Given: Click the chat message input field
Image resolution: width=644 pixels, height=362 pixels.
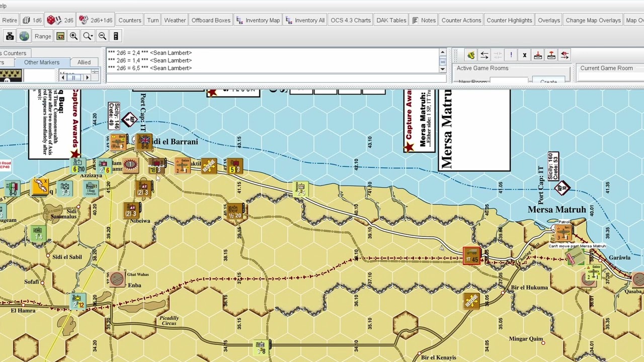Looking at the screenshot, I should click(x=276, y=78).
